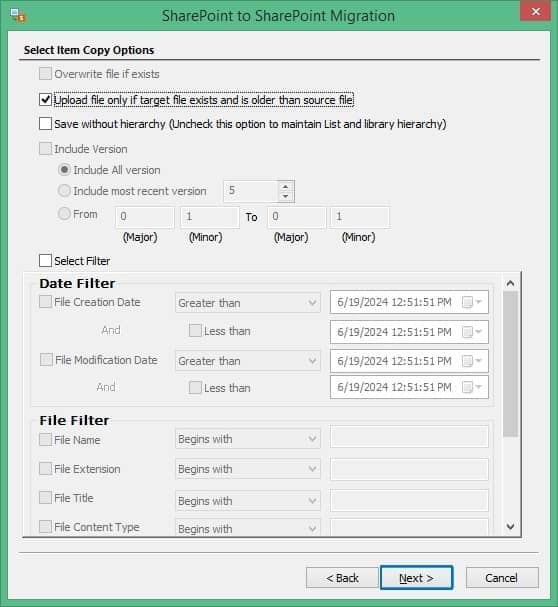This screenshot has width=558, height=607.
Task: Open File Content Type Begins with dropdown
Action: click(248, 528)
